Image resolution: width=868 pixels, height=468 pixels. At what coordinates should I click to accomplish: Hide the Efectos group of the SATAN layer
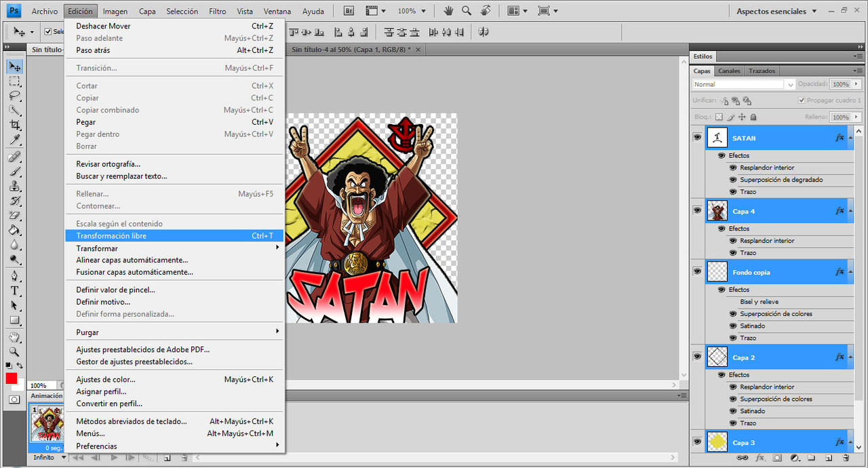click(722, 155)
